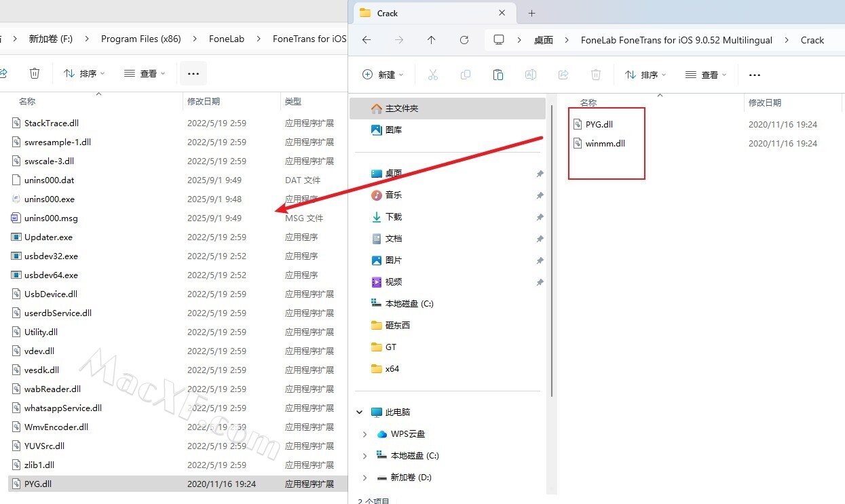
Task: Close the Crack tab
Action: point(502,13)
